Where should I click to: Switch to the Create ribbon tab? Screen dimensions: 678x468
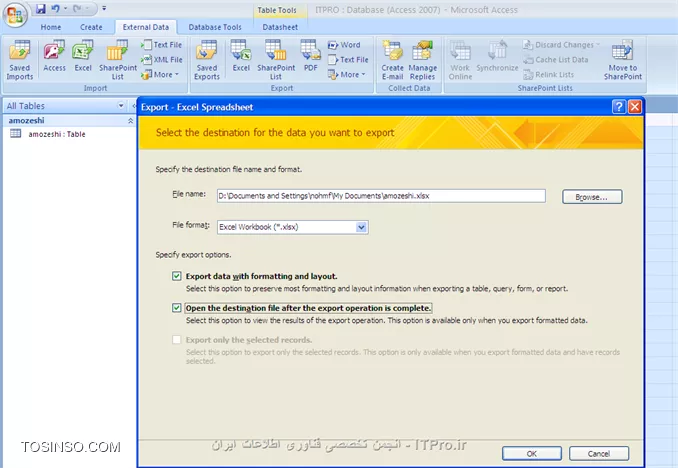[91, 27]
